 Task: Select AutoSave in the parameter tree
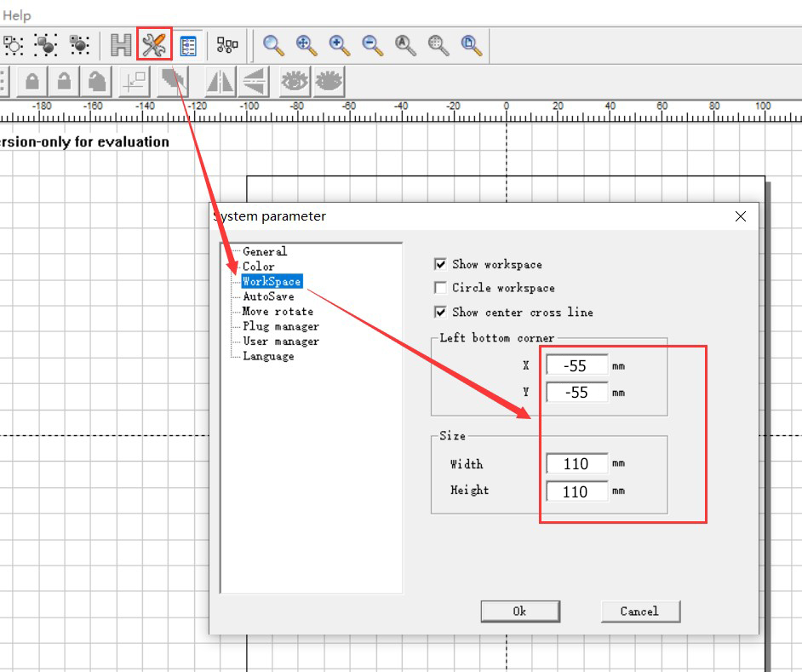[x=268, y=296]
